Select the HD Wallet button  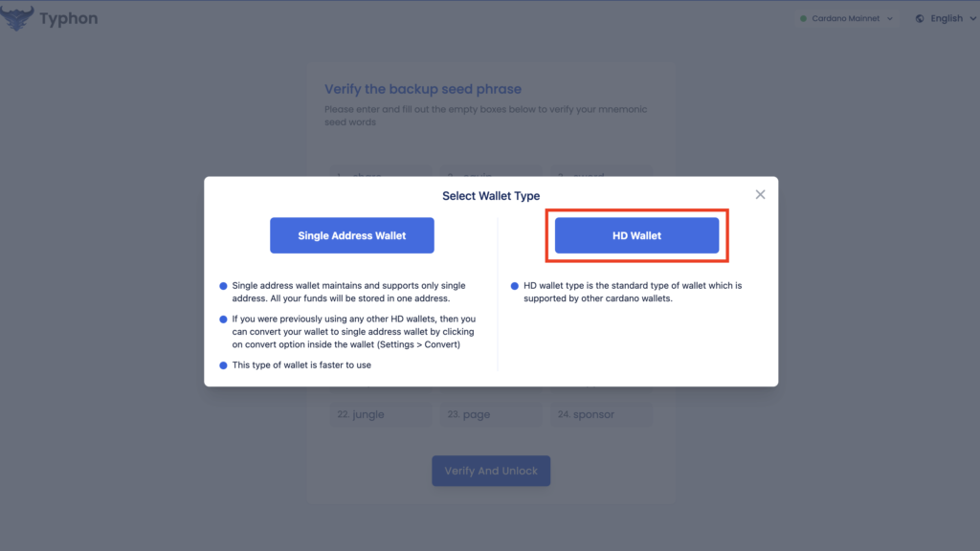[x=636, y=235]
